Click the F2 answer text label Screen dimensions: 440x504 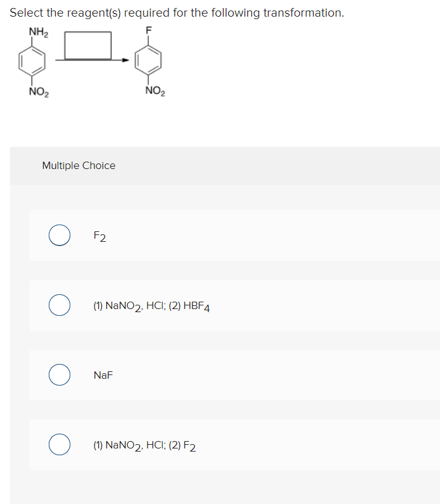[x=99, y=236]
